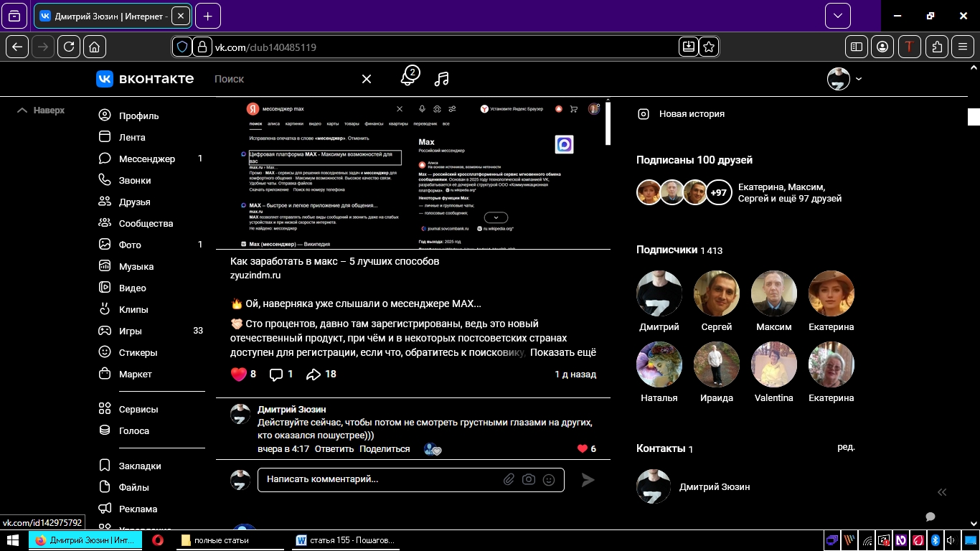
Task: Share the post using arrow icon
Action: click(314, 374)
